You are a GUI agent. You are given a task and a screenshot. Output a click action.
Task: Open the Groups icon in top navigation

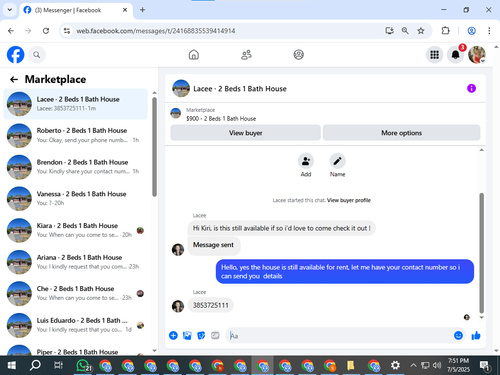coord(298,55)
